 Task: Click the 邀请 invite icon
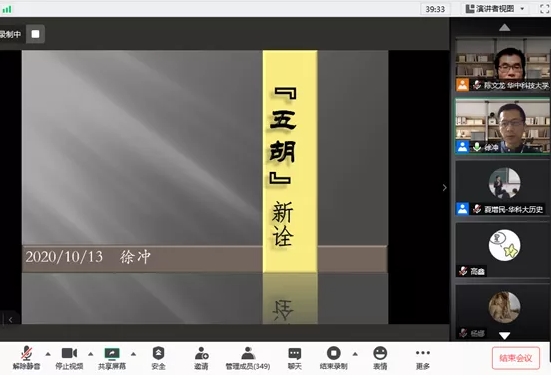201,353
